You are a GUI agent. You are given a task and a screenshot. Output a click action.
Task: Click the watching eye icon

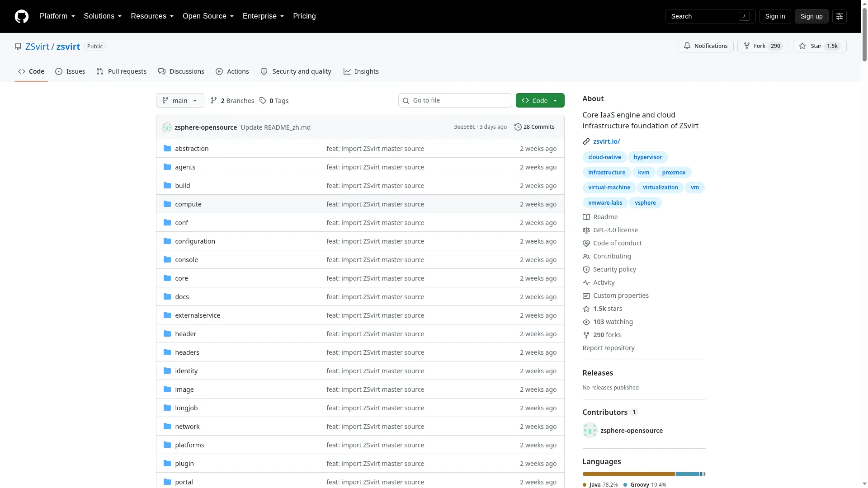coord(586,322)
